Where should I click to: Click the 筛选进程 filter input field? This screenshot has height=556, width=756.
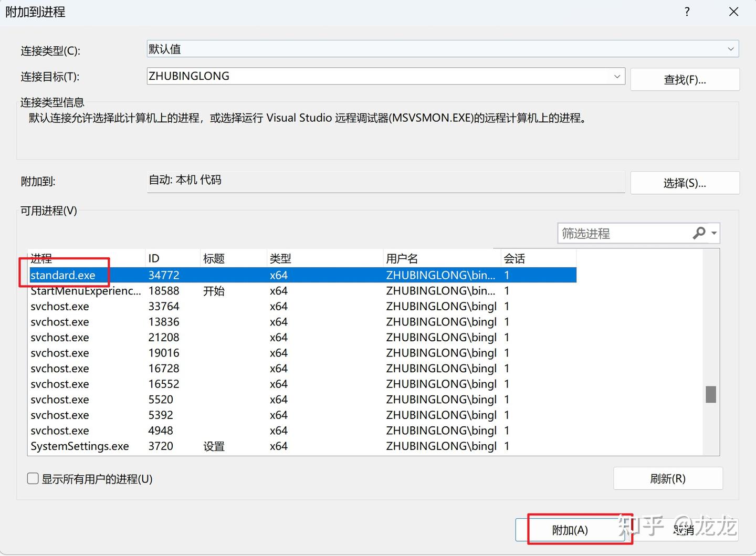point(619,233)
